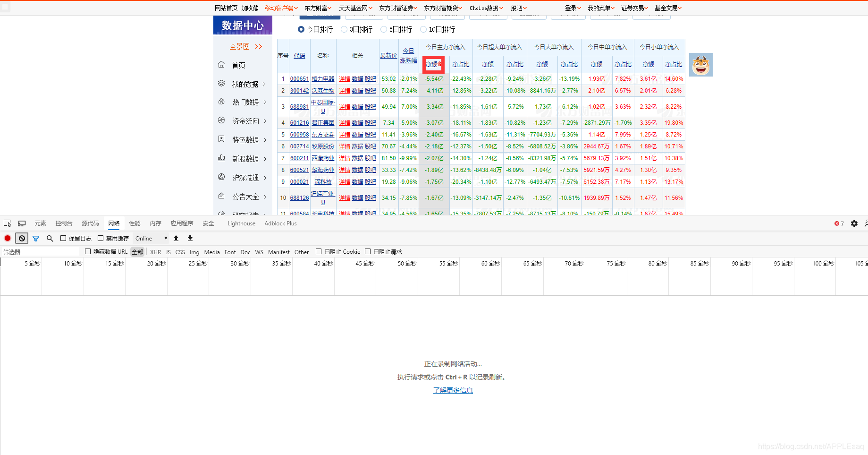Open the 股吧 link for 格力电器
Screen dimensions: 868x455
coord(371,79)
